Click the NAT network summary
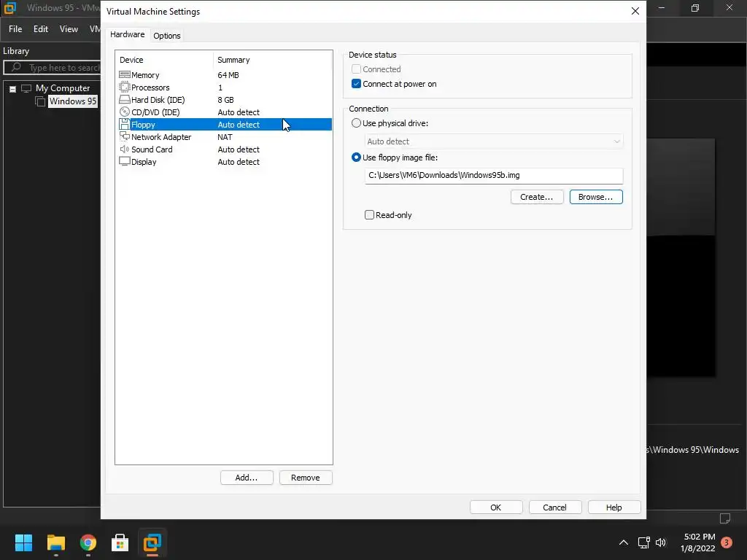747x560 pixels. 225,136
